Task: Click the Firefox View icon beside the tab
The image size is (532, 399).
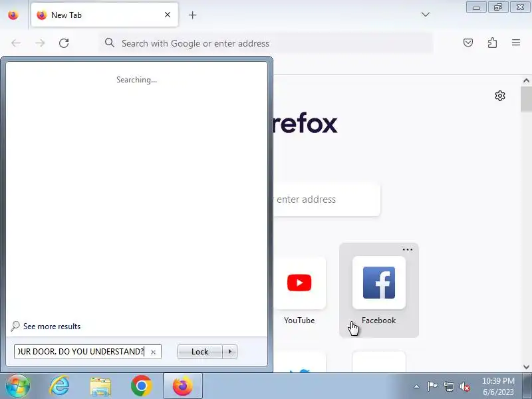Action: click(13, 15)
